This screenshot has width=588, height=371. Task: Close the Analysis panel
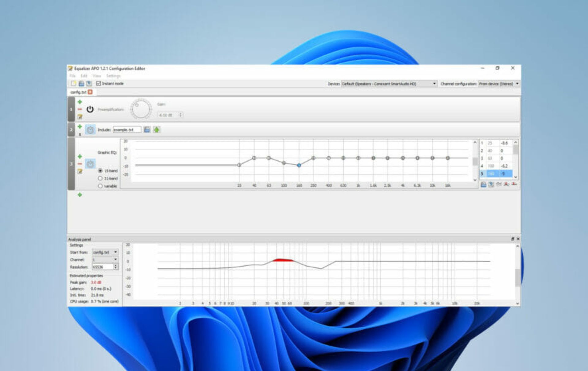518,239
